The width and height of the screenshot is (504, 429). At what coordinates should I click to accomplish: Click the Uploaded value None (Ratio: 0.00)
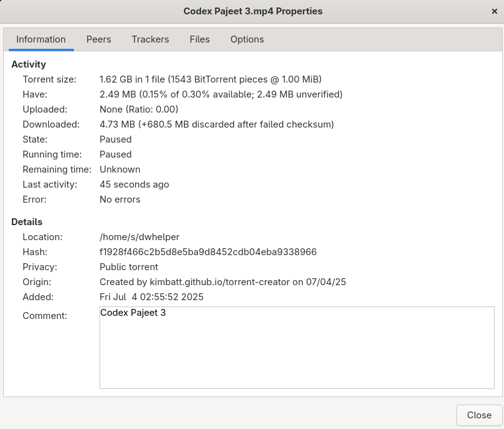(139, 109)
